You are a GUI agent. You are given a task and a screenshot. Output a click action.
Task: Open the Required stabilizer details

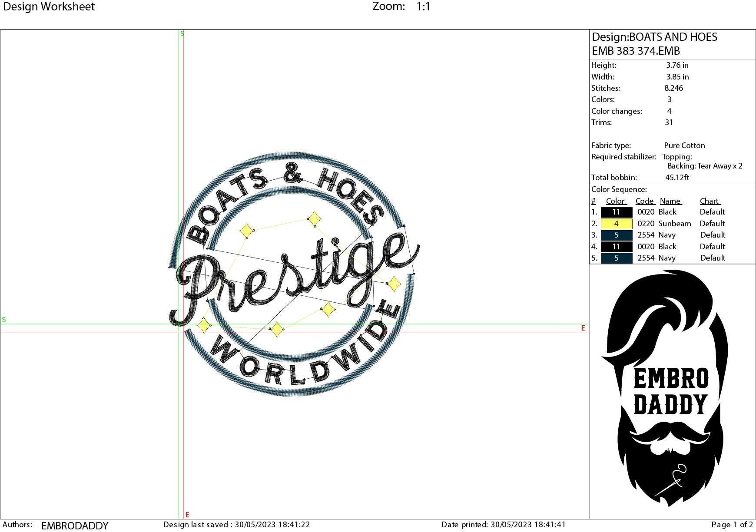tap(623, 157)
